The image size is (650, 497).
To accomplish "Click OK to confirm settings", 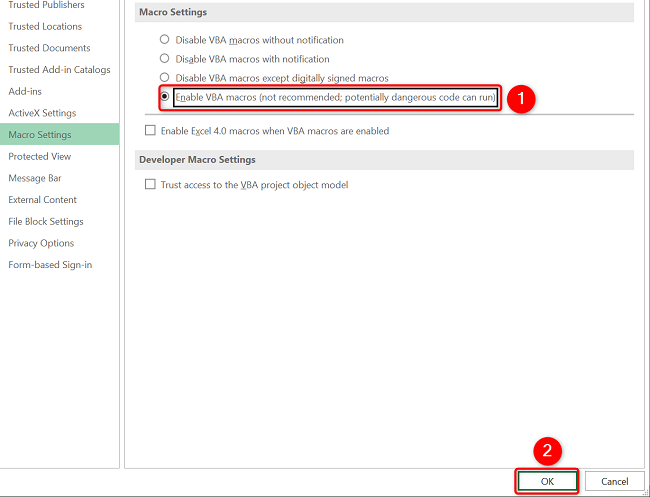I will [x=547, y=481].
